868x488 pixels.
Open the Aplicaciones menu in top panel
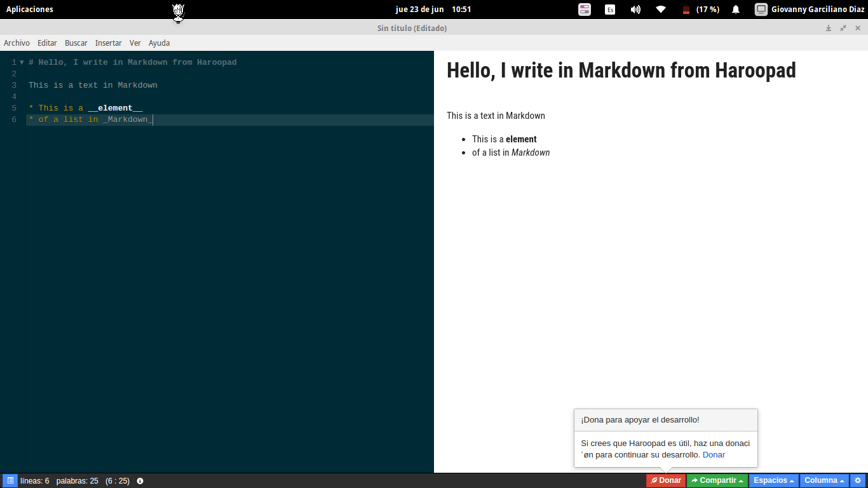pyautogui.click(x=30, y=10)
